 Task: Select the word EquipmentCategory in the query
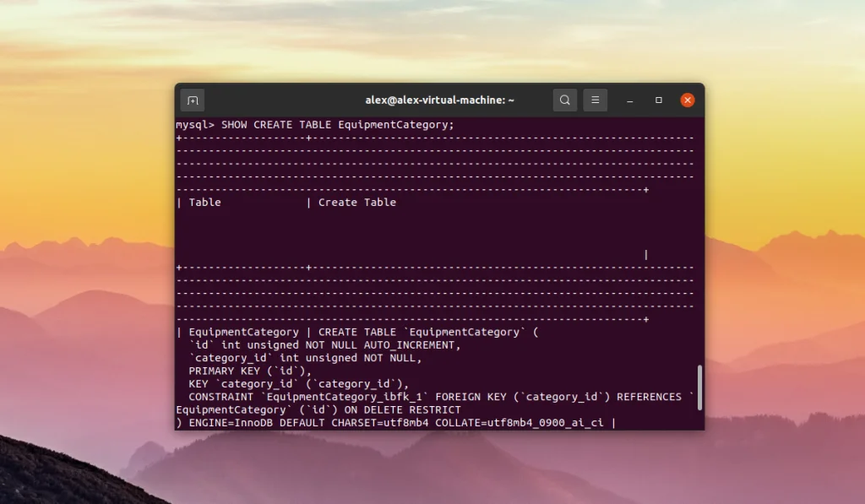tap(397, 124)
